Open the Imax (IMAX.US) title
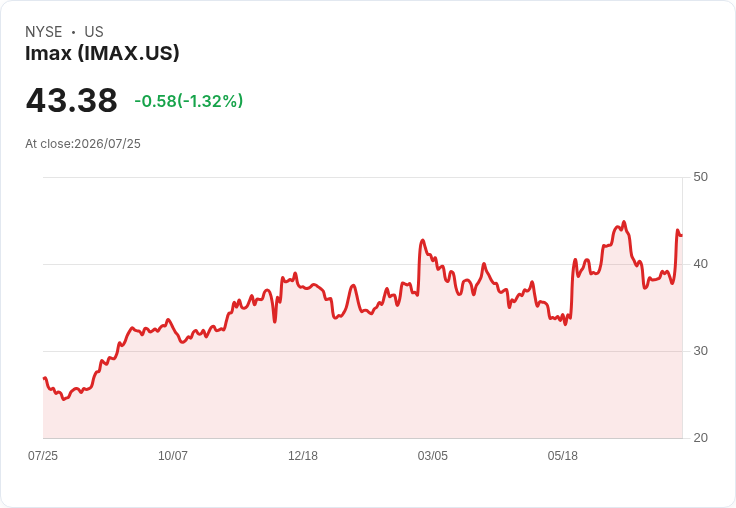Screen dimensions: 736x508 102,53
